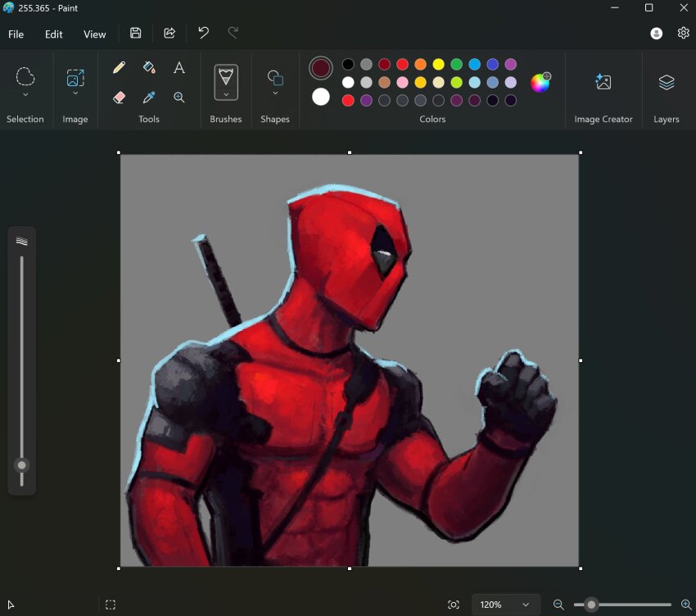Choose the Text tool
696x616 pixels.
click(179, 68)
